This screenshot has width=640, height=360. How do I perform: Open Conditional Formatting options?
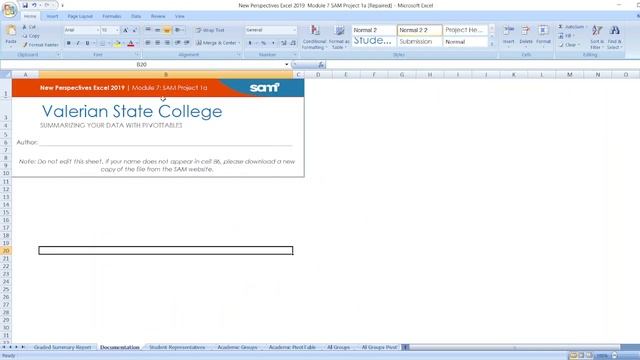[314, 37]
